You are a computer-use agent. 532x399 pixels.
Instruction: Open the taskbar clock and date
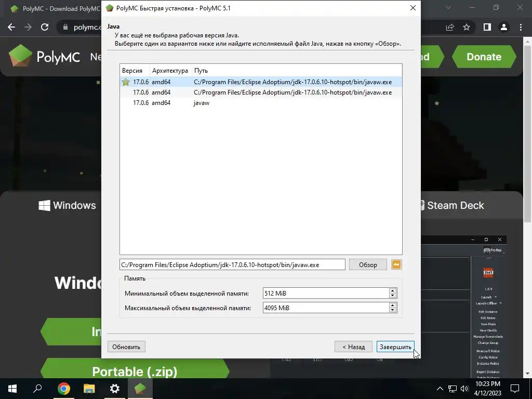pos(487,389)
